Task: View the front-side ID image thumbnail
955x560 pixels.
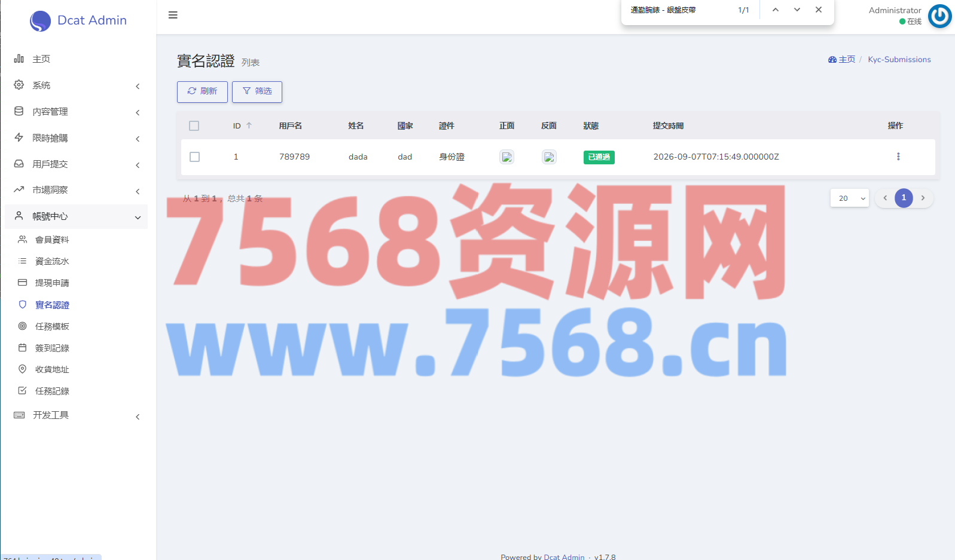Action: pyautogui.click(x=507, y=157)
